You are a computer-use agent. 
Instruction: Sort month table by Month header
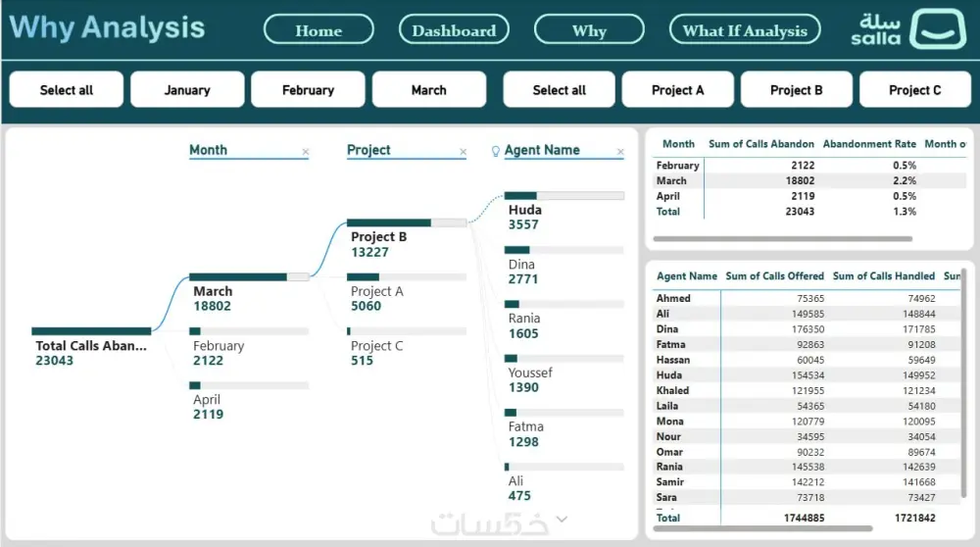[x=678, y=144]
